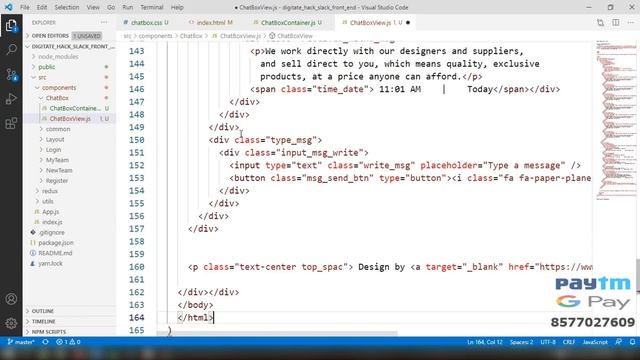
Task: Switch to ChatBoxContainer.js tab
Action: click(x=288, y=23)
